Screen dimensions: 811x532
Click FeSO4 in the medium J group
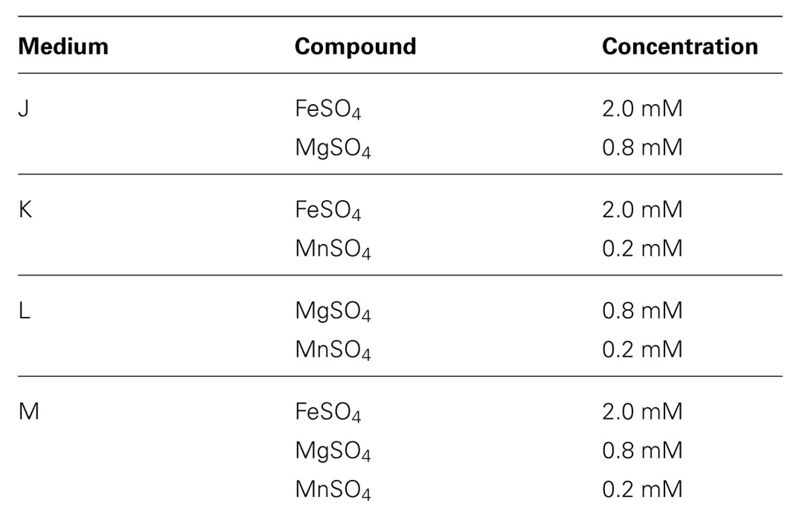click(x=328, y=110)
